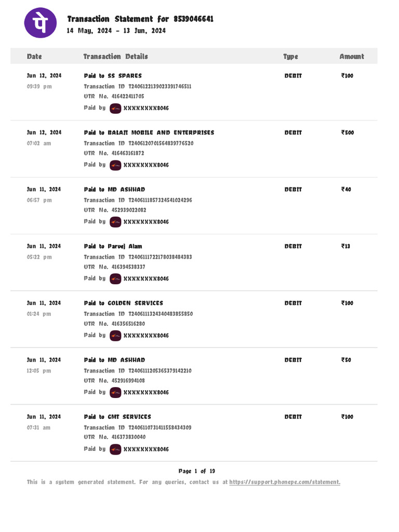Select Paid to BALAJI MOBILE AND ENTERPRISES

(x=149, y=132)
